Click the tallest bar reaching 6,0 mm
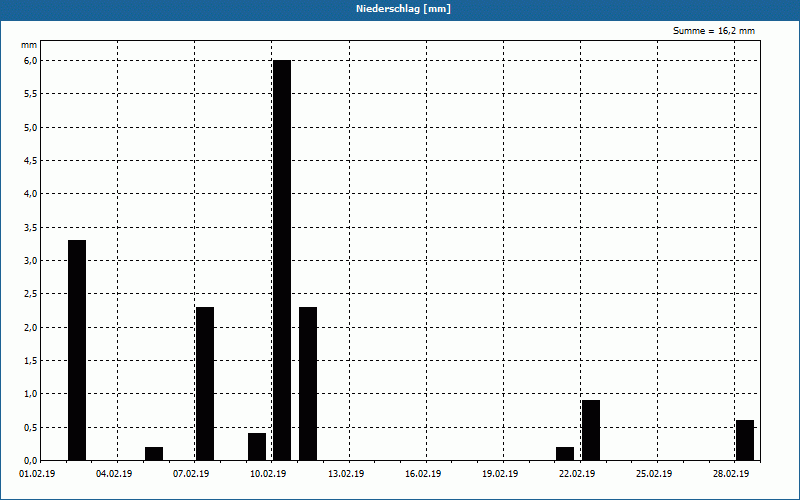Viewport: 800px width, 500px height. click(282, 260)
